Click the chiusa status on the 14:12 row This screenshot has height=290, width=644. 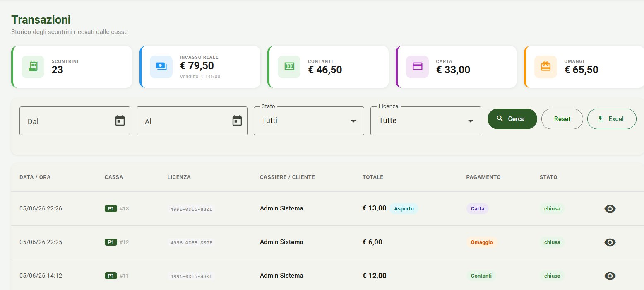click(552, 275)
